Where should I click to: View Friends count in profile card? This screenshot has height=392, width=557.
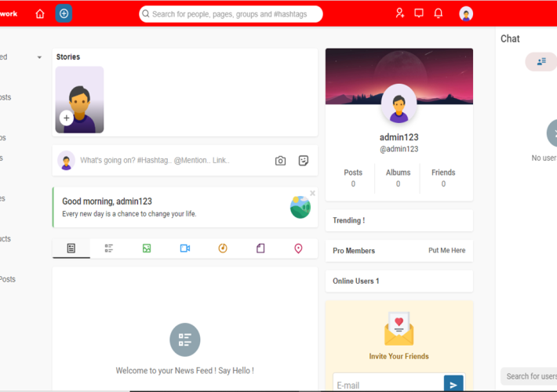tap(443, 178)
